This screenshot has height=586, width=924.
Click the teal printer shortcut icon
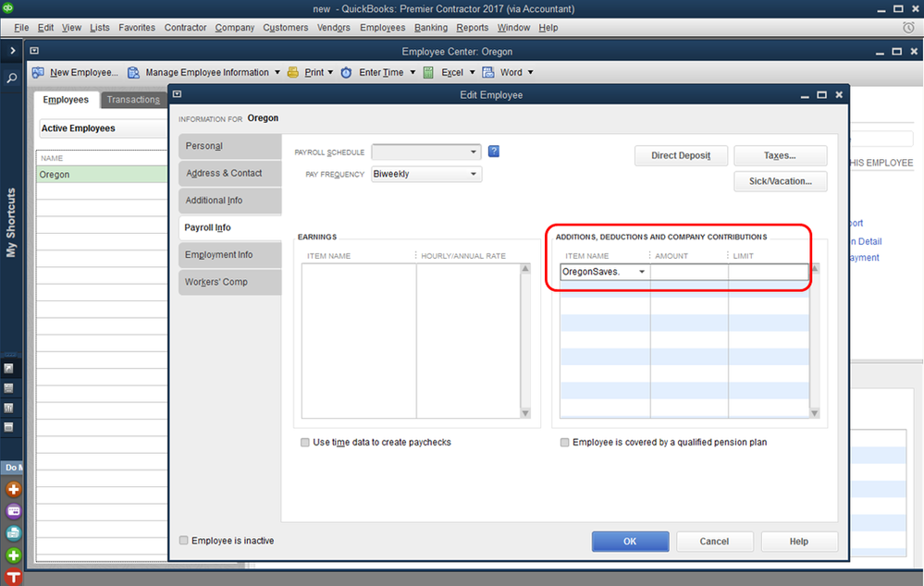point(13,533)
